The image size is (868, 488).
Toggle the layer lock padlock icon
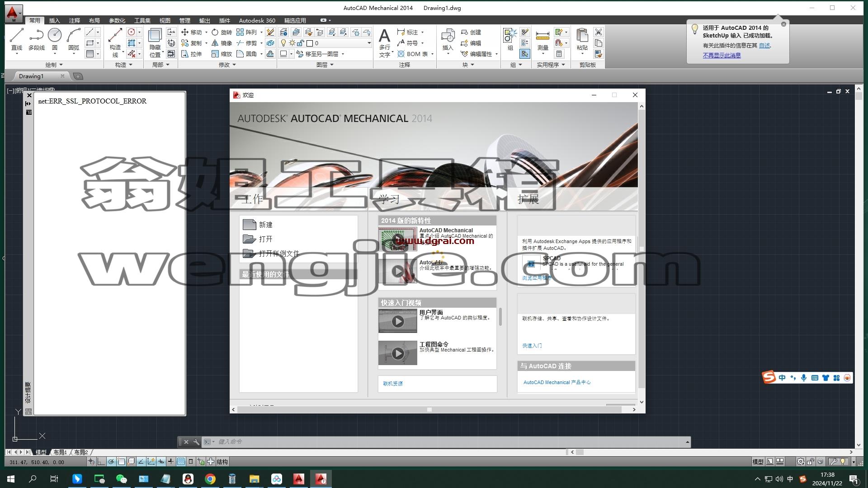[x=301, y=43]
